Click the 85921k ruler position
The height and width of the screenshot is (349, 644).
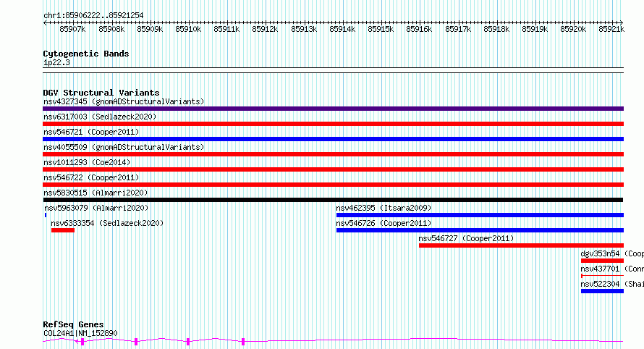tap(611, 29)
